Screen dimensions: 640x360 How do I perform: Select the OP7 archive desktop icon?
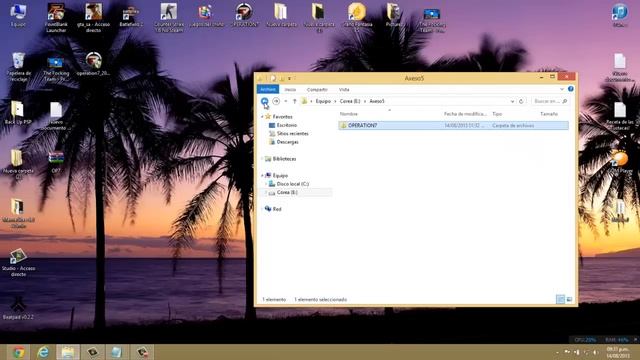(x=56, y=162)
